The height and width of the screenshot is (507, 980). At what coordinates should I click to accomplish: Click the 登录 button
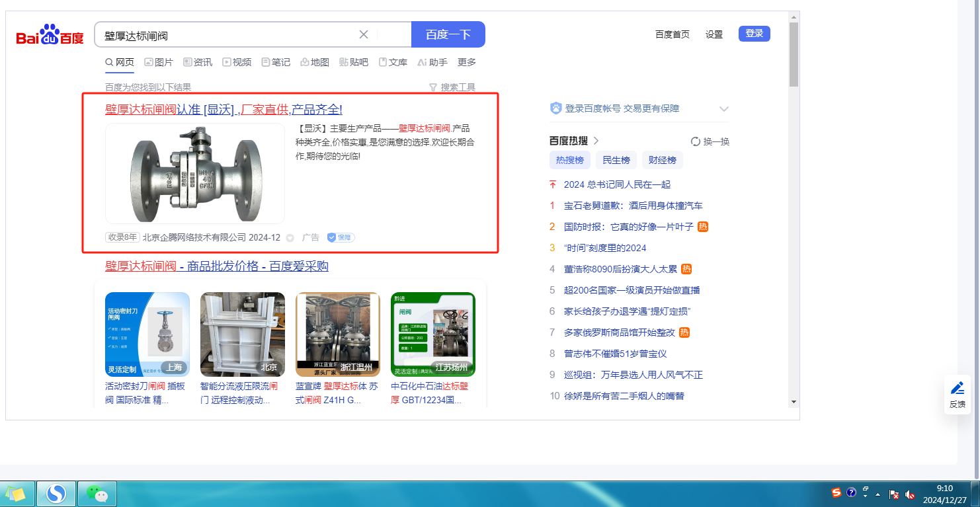[x=755, y=34]
